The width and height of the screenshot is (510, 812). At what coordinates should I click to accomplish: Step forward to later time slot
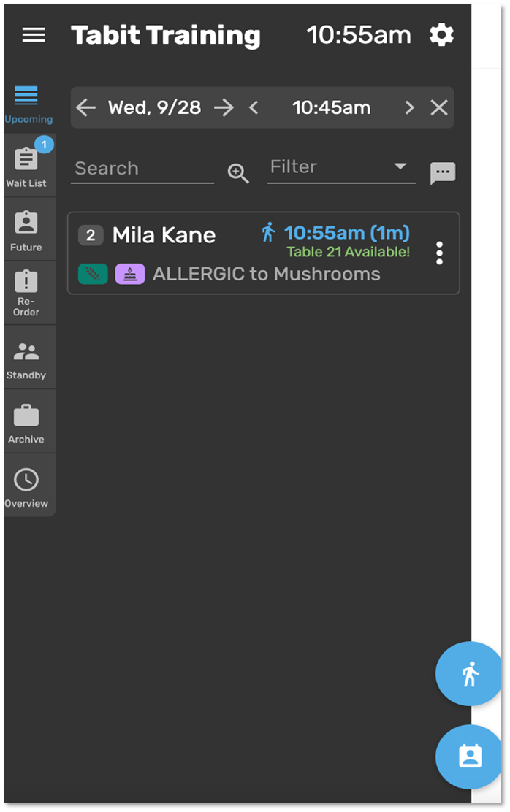tap(409, 108)
